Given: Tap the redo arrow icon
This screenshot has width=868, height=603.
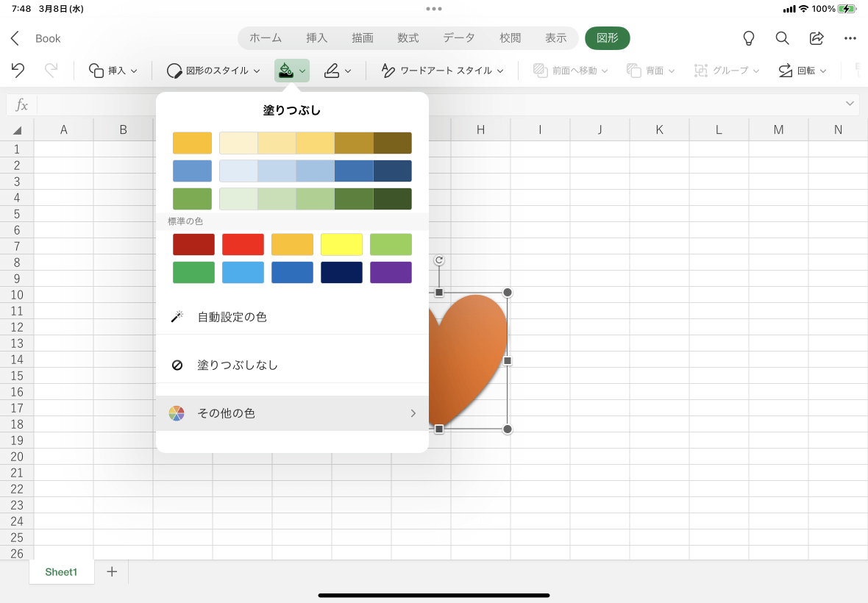Looking at the screenshot, I should (x=51, y=71).
